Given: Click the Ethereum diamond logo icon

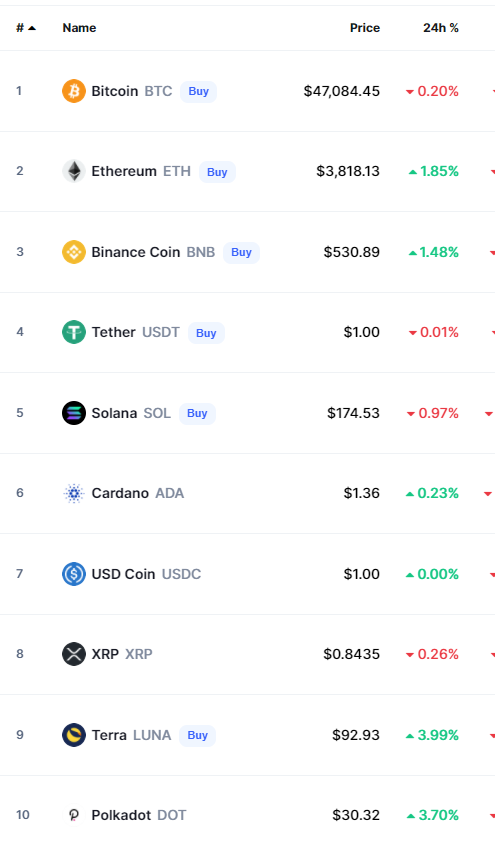Looking at the screenshot, I should pyautogui.click(x=74, y=171).
